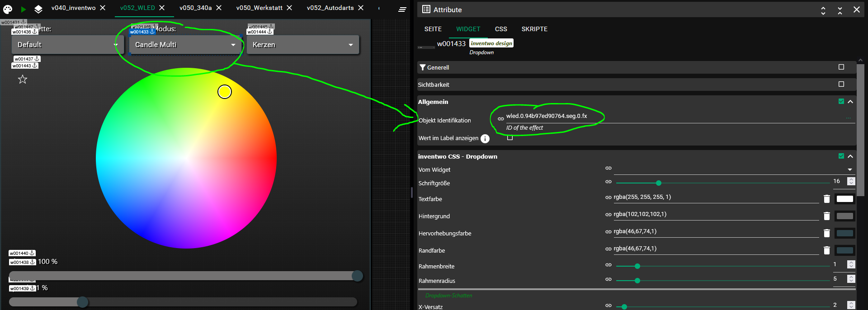Image resolution: width=868 pixels, height=310 pixels.
Task: Click the filter funnel icon beside Generell
Action: (423, 67)
